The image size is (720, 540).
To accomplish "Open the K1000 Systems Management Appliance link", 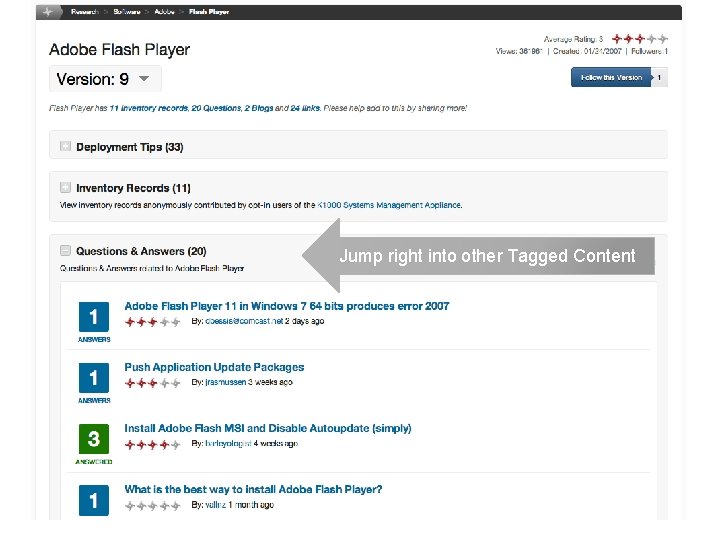I will coord(389,205).
